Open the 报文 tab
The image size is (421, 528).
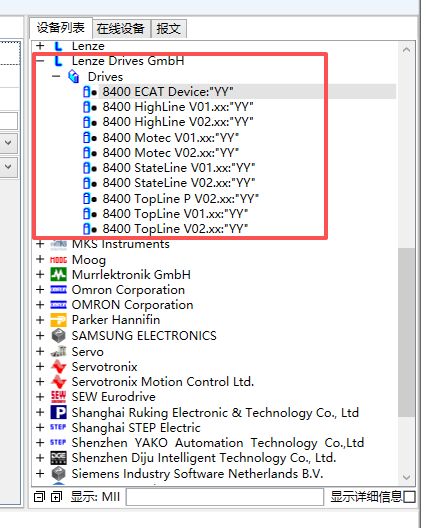point(168,29)
